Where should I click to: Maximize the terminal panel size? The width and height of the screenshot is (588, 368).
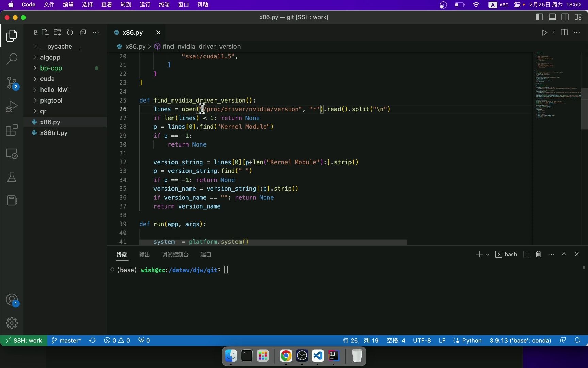[x=564, y=254]
